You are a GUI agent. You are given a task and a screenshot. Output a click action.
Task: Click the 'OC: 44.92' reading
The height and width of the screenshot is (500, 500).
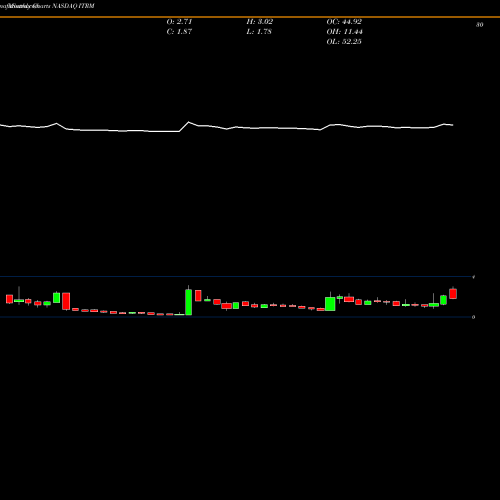pos(344,22)
